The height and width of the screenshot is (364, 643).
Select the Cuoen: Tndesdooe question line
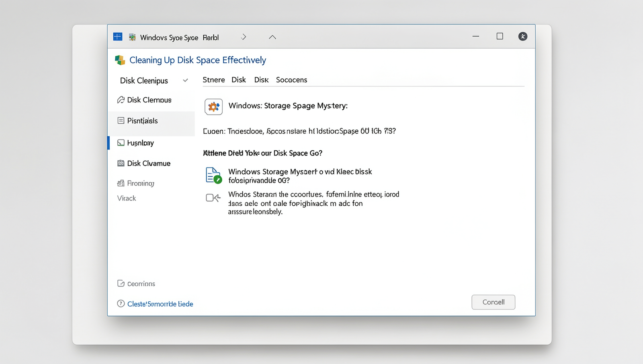click(299, 131)
